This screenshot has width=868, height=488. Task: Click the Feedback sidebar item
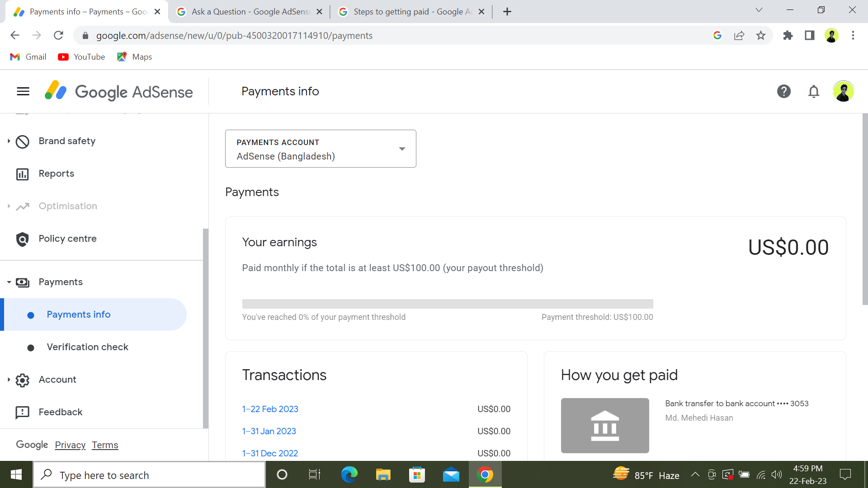[60, 412]
